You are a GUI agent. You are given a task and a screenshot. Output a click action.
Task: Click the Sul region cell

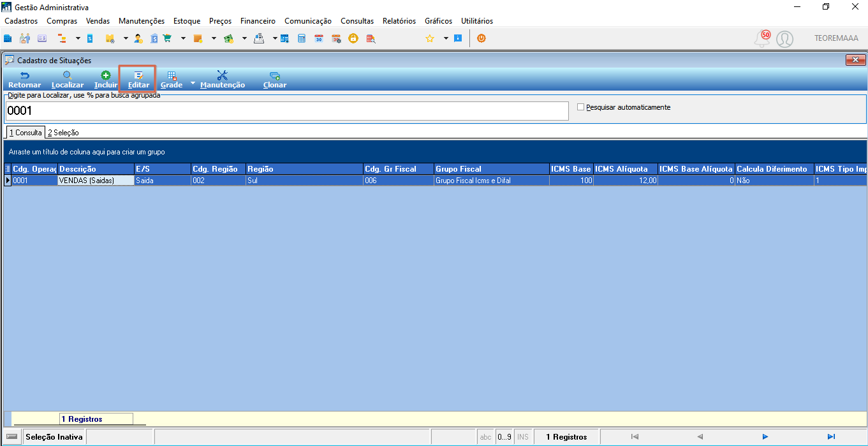(x=304, y=181)
